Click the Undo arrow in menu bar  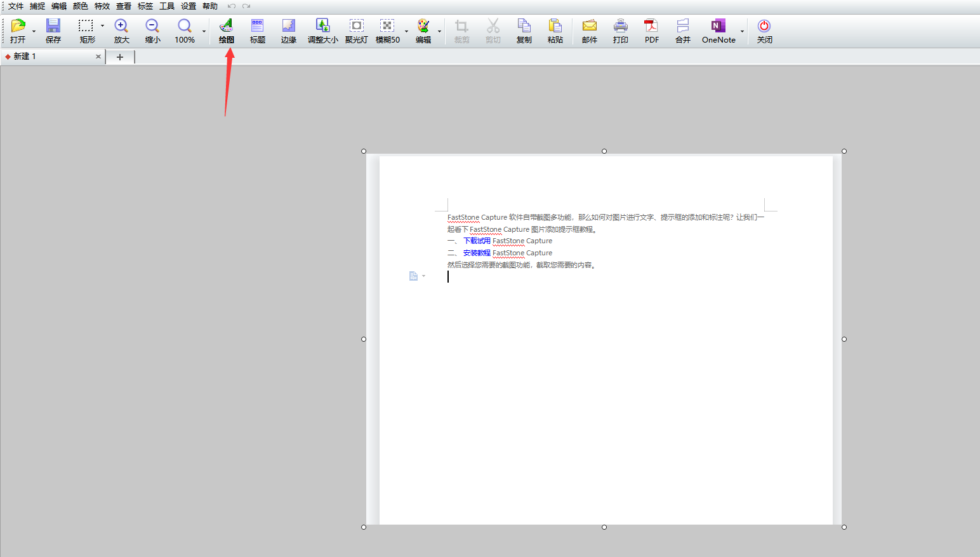(232, 6)
